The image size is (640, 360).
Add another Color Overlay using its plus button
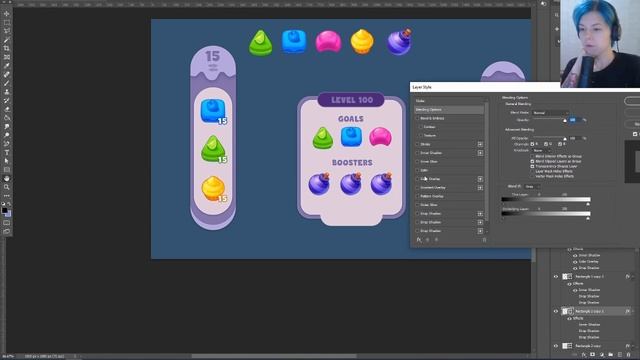480,179
